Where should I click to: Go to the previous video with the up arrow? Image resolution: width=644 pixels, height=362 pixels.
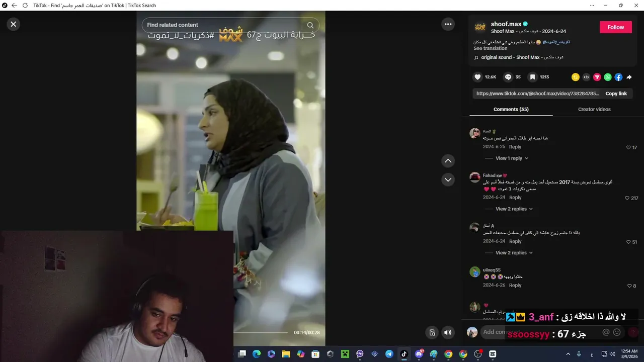pos(448,161)
